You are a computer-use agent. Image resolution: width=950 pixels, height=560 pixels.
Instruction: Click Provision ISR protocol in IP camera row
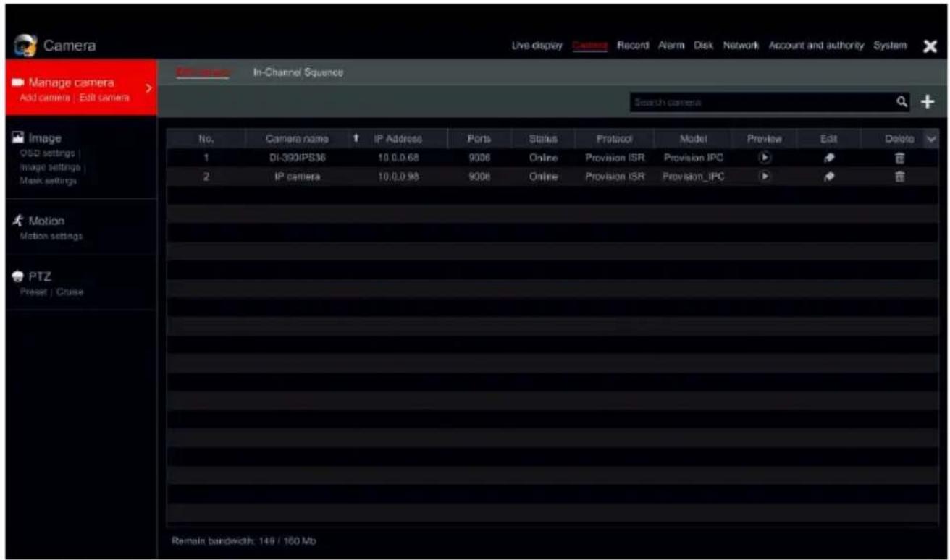pos(614,175)
